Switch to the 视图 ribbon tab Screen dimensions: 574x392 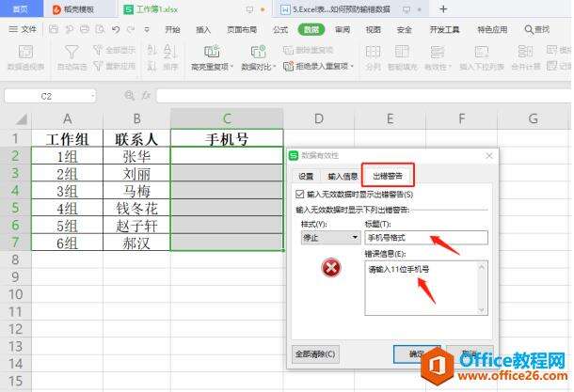(x=373, y=30)
